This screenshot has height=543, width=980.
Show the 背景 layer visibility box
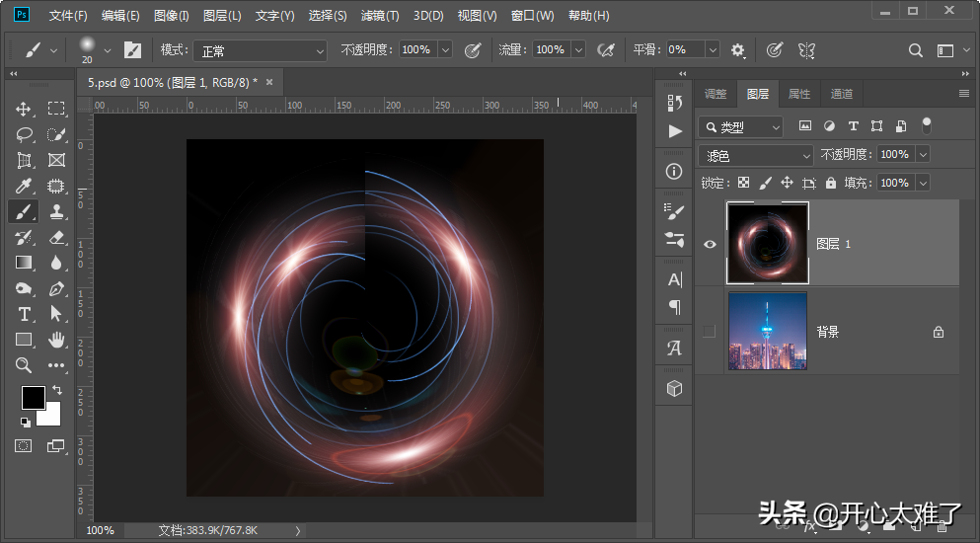tap(709, 331)
